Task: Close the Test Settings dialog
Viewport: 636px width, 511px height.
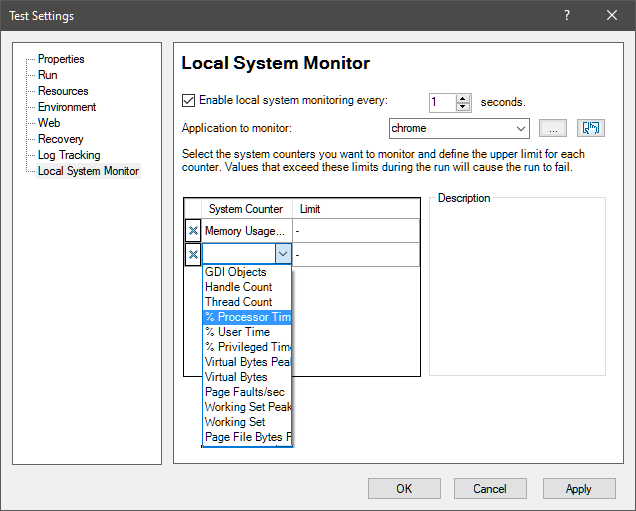Action: click(612, 15)
